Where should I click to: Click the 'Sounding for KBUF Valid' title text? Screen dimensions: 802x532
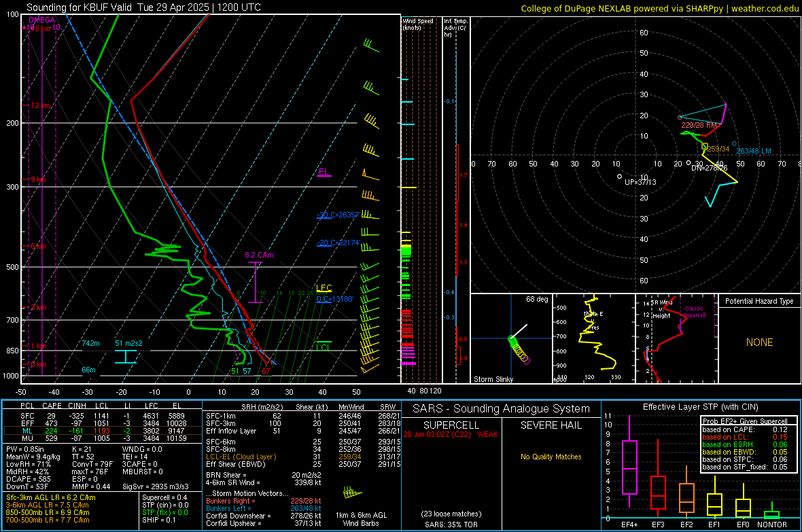(80, 7)
